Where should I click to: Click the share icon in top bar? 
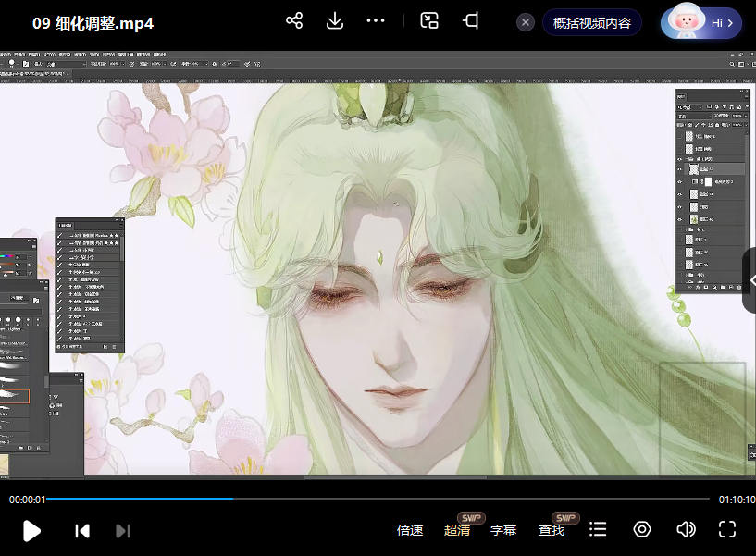tap(294, 21)
